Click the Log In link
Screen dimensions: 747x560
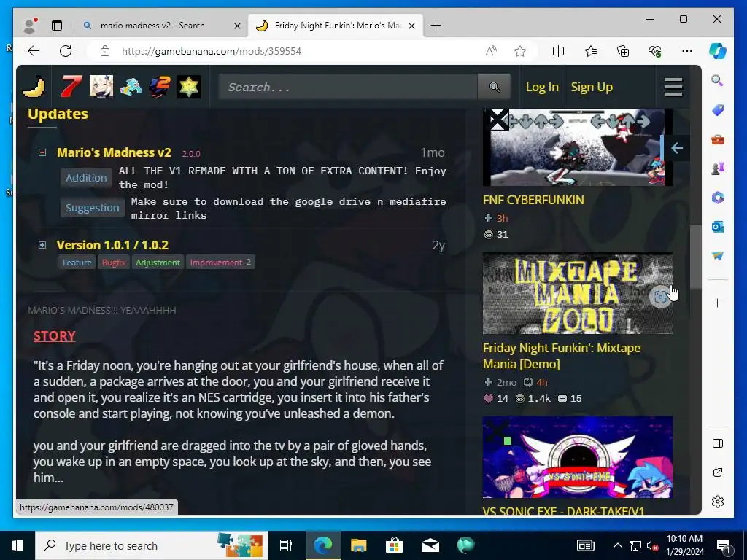point(542,87)
